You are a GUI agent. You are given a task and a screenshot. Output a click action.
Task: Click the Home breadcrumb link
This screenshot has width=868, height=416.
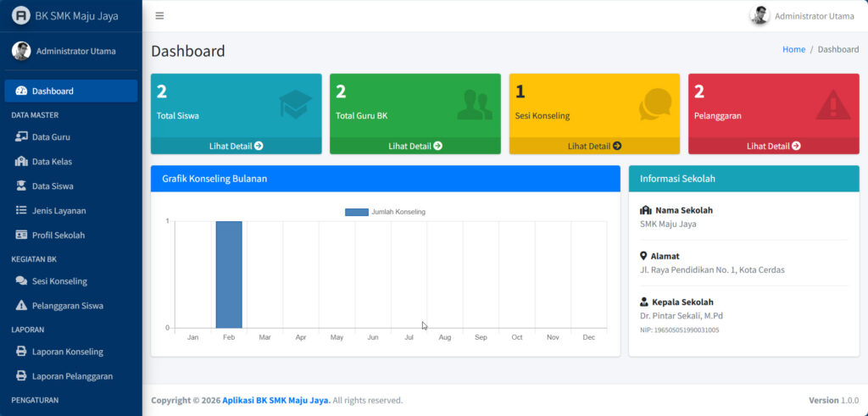click(793, 49)
